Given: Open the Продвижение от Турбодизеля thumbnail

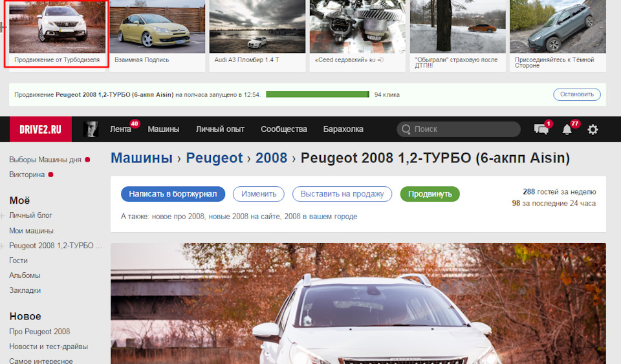Looking at the screenshot, I should (58, 27).
